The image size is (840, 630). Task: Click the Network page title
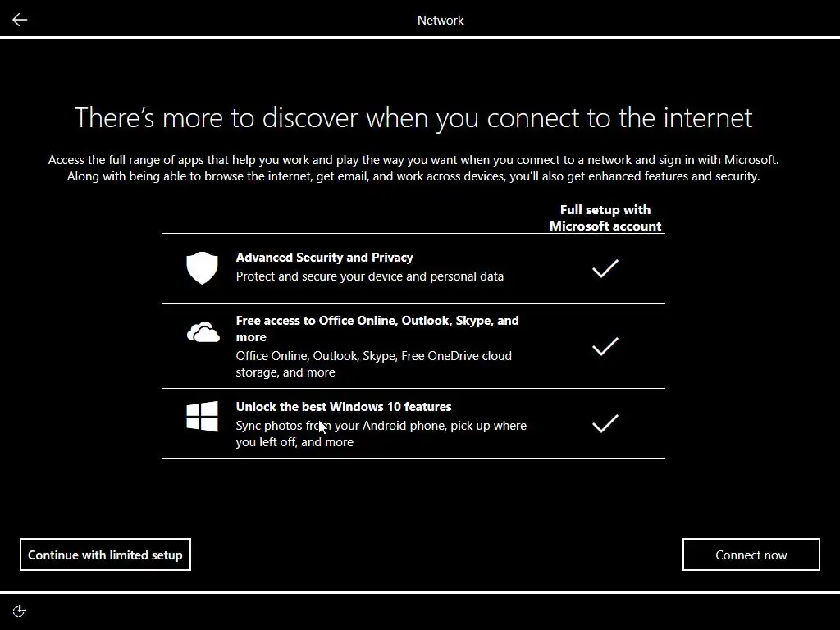pyautogui.click(x=441, y=21)
